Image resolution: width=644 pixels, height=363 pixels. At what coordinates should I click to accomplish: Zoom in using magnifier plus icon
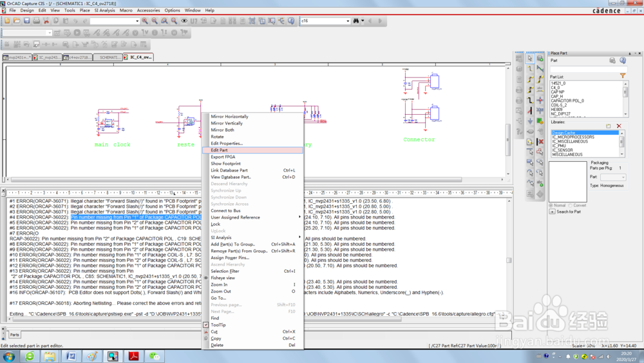145,21
